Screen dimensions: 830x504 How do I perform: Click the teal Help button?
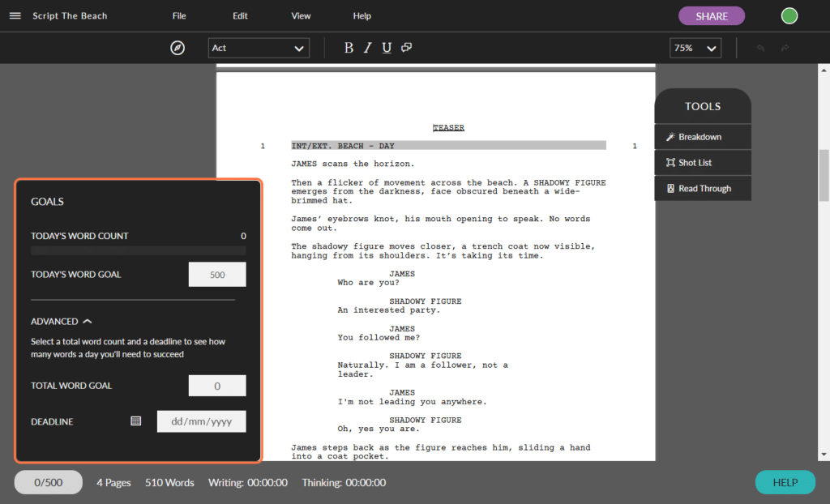[785, 482]
